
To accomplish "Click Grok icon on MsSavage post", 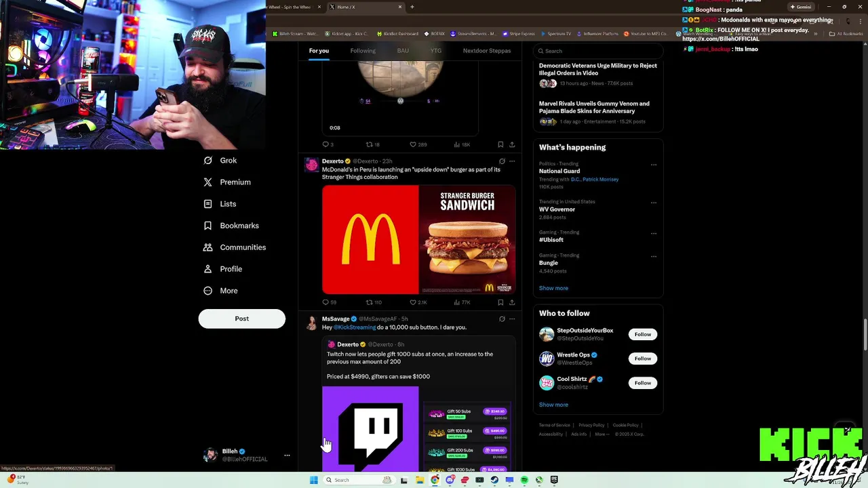I will coord(502,319).
